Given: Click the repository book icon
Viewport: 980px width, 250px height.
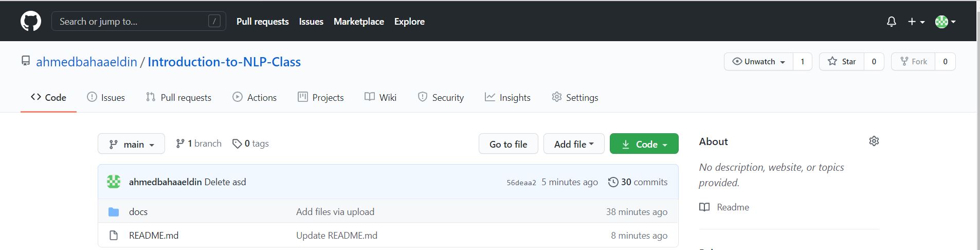Looking at the screenshot, I should pyautogui.click(x=26, y=61).
